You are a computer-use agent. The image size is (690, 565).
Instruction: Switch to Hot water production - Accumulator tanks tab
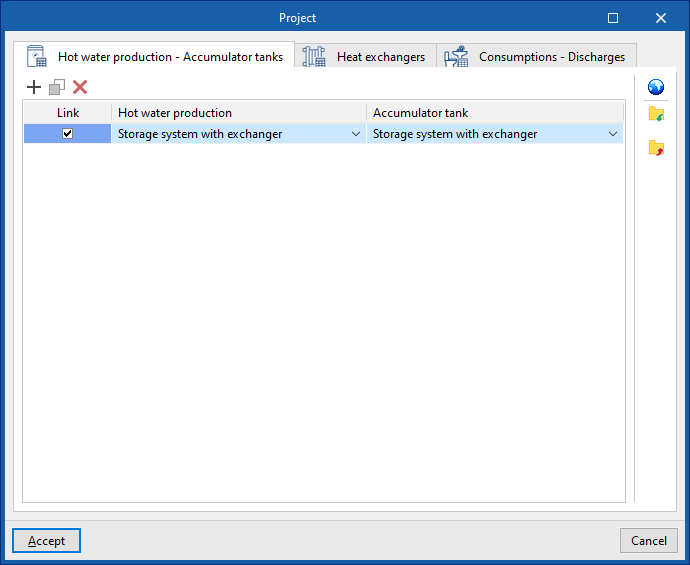point(154,56)
